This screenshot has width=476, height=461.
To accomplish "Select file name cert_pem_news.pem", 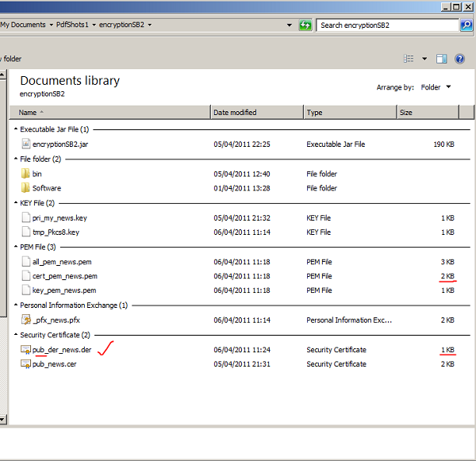I will (x=65, y=276).
